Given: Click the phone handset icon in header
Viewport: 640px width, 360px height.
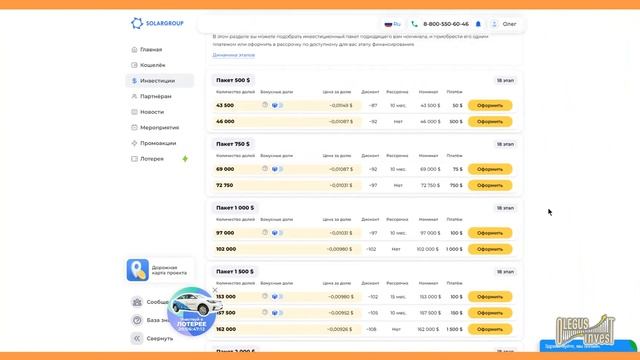Looking at the screenshot, I should click(414, 24).
